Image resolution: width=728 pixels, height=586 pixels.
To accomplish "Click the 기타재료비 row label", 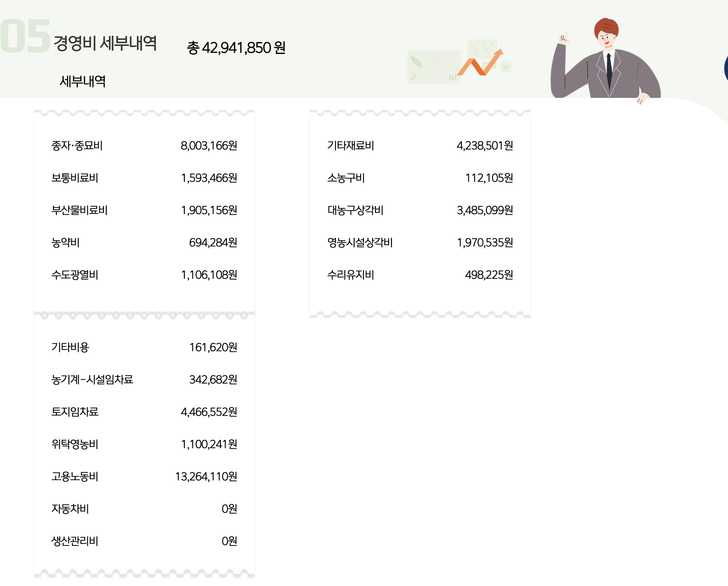I will (x=351, y=146).
